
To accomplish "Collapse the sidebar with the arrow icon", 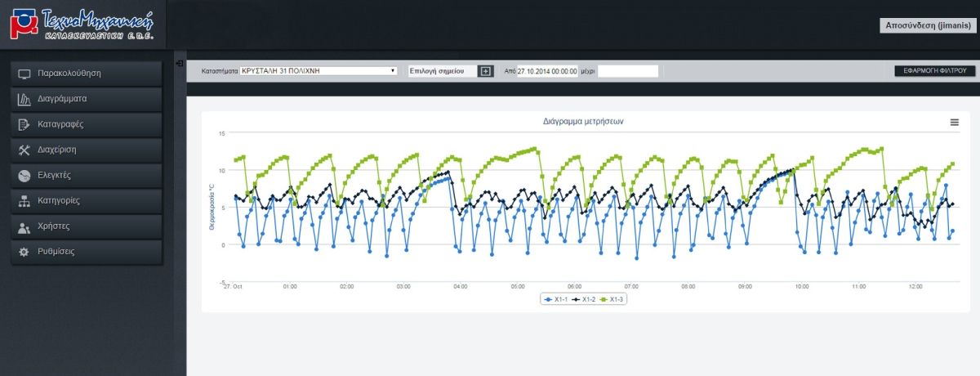I will [179, 62].
